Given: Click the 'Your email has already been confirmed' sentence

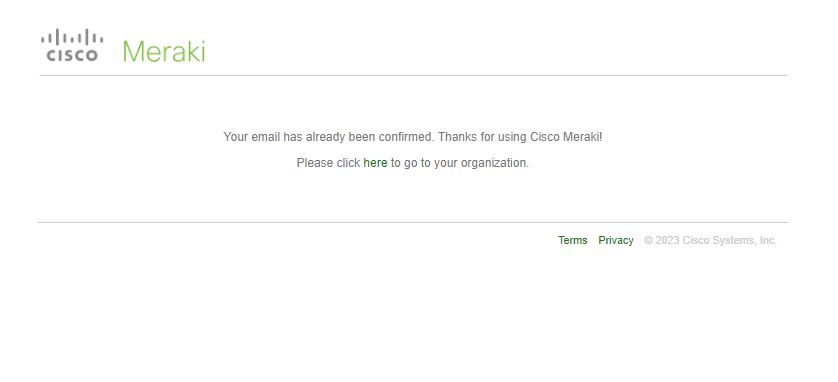Looking at the screenshot, I should click(329, 137).
